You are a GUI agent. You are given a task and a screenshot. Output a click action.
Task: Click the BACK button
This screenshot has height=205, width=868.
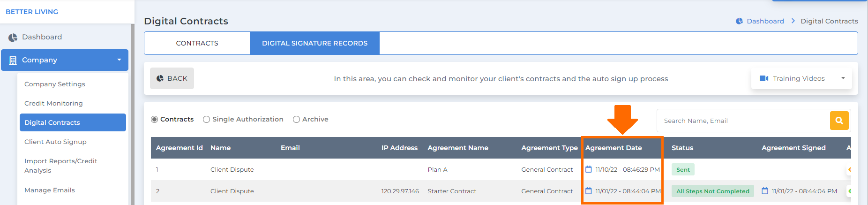click(172, 78)
